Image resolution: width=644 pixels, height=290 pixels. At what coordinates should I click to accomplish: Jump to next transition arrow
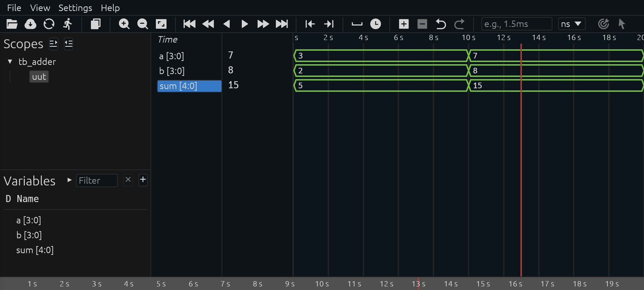[x=329, y=24]
